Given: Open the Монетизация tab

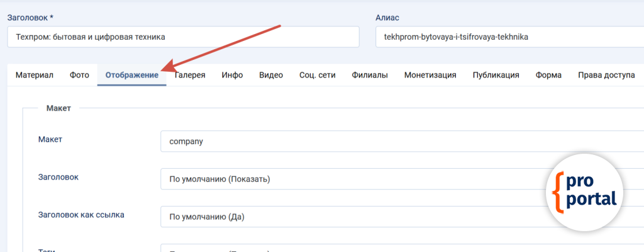Looking at the screenshot, I should click(430, 75).
